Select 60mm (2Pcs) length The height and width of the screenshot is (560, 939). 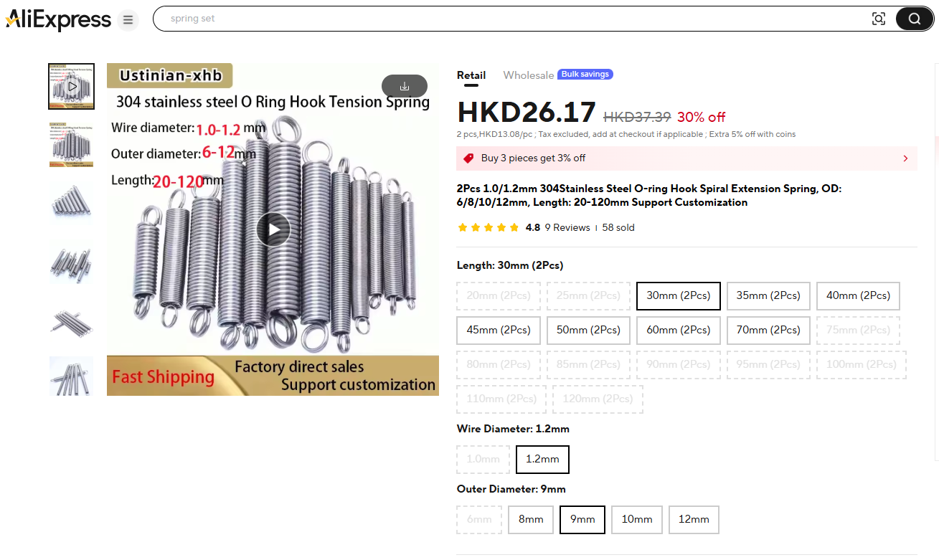click(679, 330)
